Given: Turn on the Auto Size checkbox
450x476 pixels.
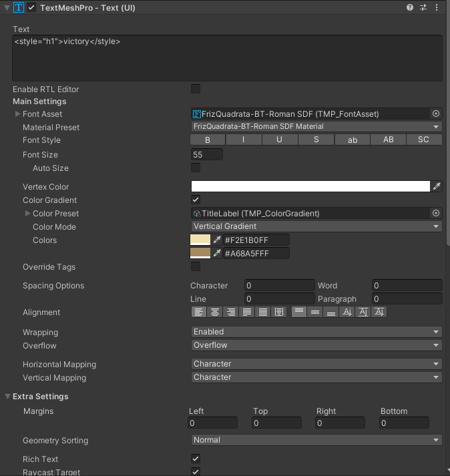Looking at the screenshot, I should click(x=196, y=168).
